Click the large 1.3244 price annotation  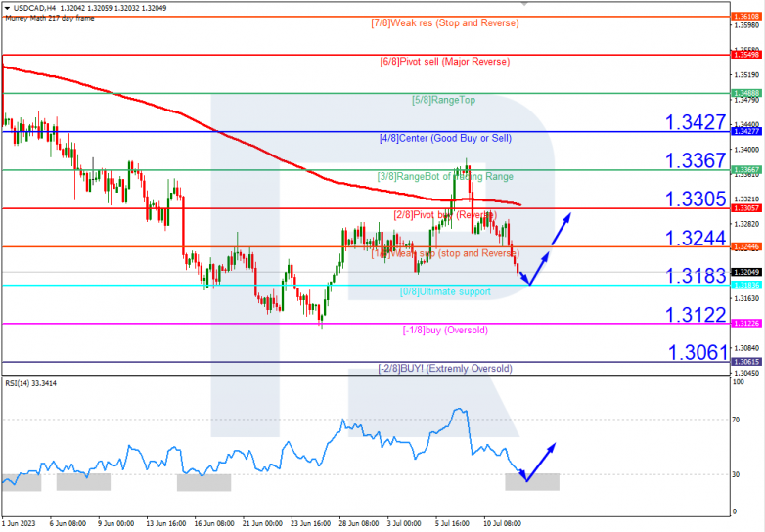696,238
